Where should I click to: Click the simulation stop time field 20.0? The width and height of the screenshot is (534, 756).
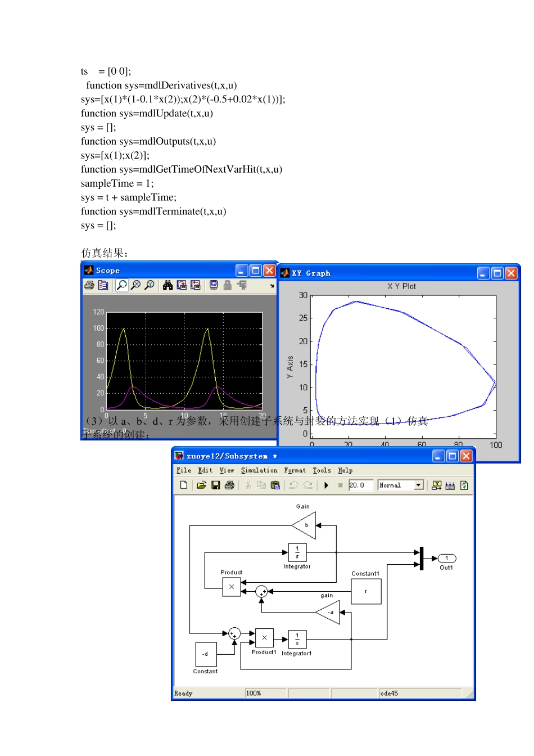coord(361,485)
